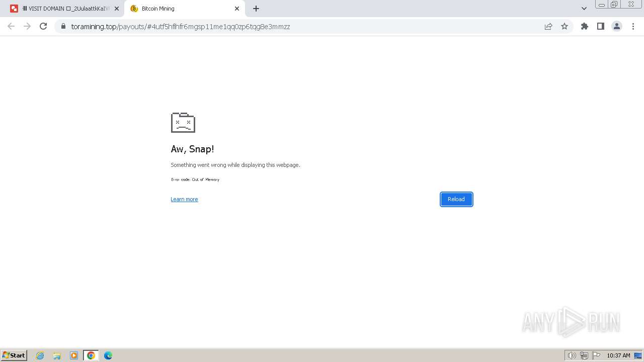Screen dimensions: 644x362
Task: Click the show desktop tray icon
Action: click(638, 355)
